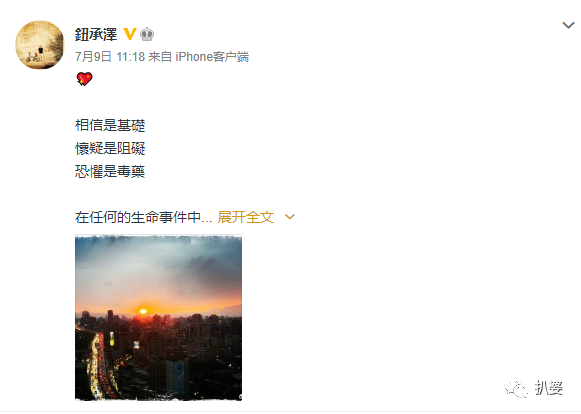This screenshot has width=581, height=414.
Task: Click the text line 相信是基礎
Action: point(110,125)
